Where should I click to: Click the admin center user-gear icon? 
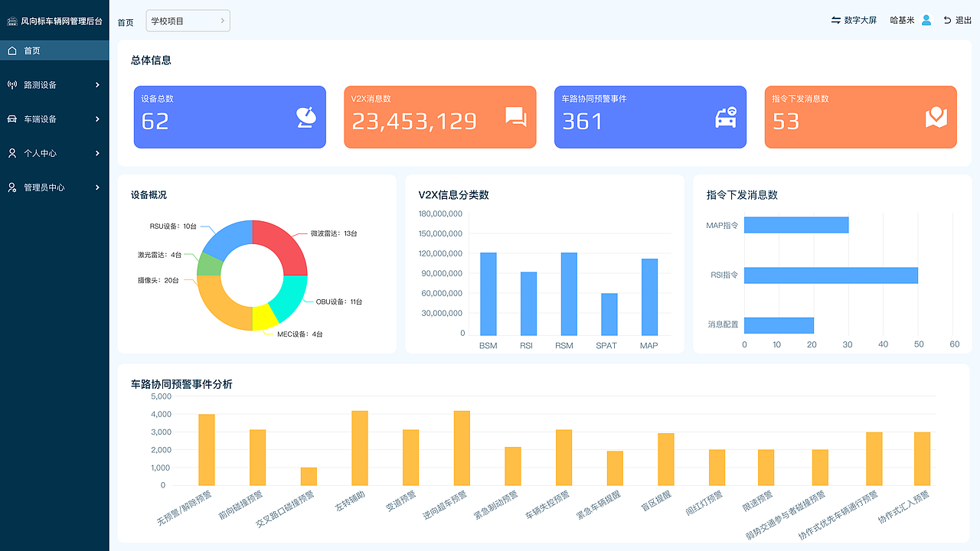point(12,187)
